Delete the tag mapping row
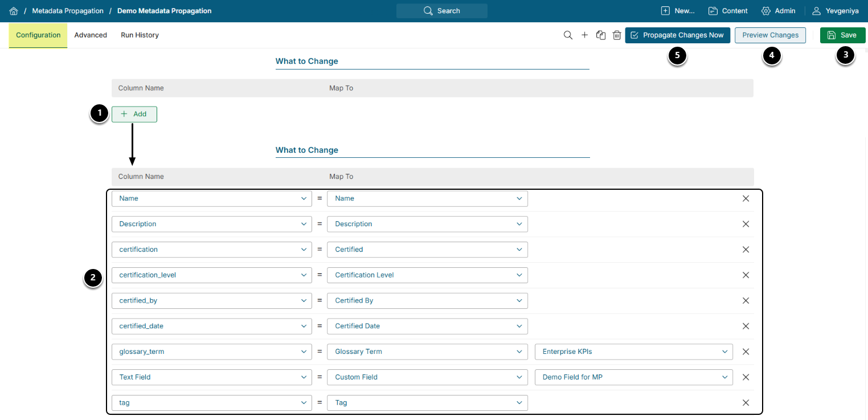Screen dimensions: 868x420 coord(746,403)
